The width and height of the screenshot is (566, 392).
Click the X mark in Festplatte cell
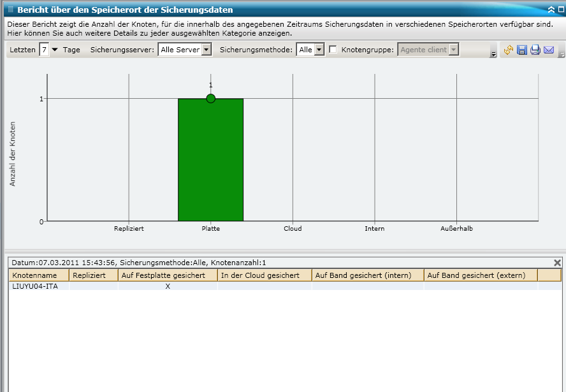pyautogui.click(x=168, y=286)
